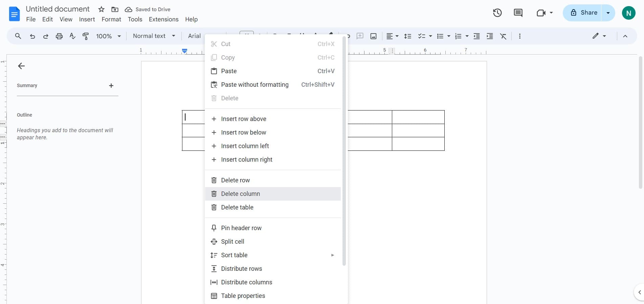Click the spelling and grammar check icon
This screenshot has height=304, width=644.
(x=72, y=36)
